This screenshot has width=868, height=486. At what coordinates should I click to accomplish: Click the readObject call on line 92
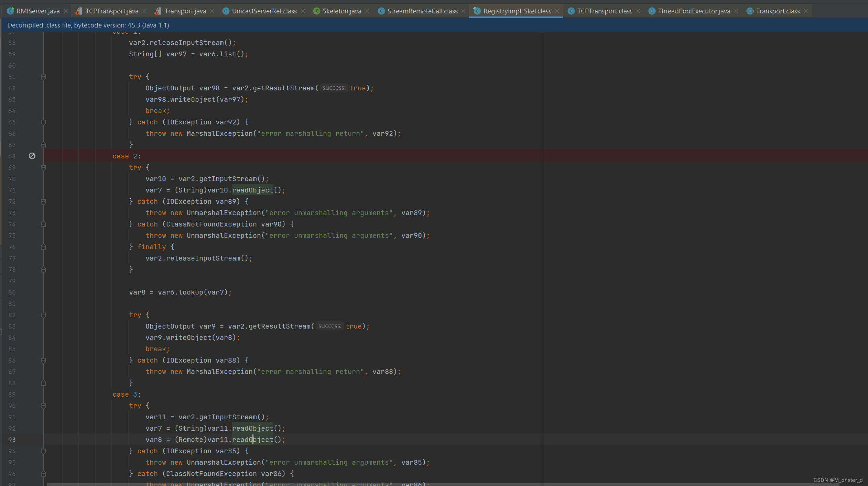tap(253, 428)
